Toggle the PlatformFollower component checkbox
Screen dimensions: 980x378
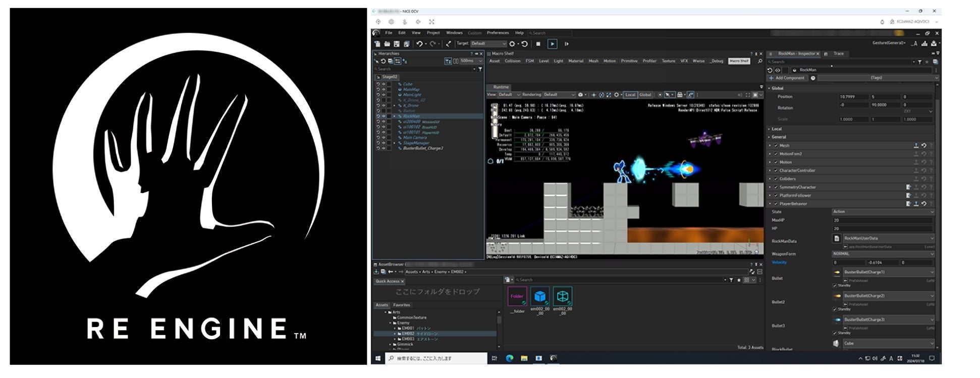point(776,196)
